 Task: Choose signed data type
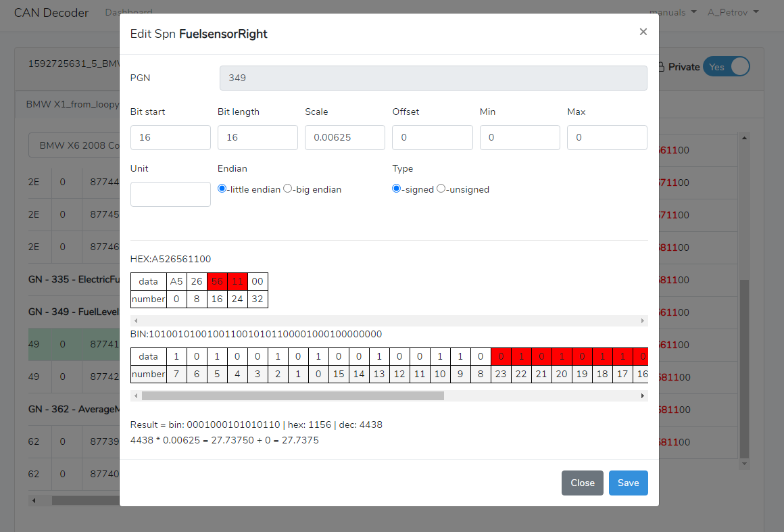tap(396, 189)
